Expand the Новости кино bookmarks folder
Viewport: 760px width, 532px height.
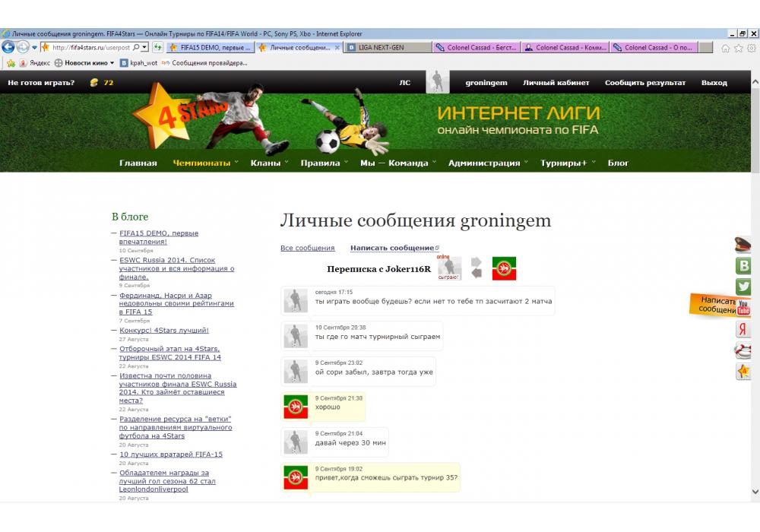112,63
